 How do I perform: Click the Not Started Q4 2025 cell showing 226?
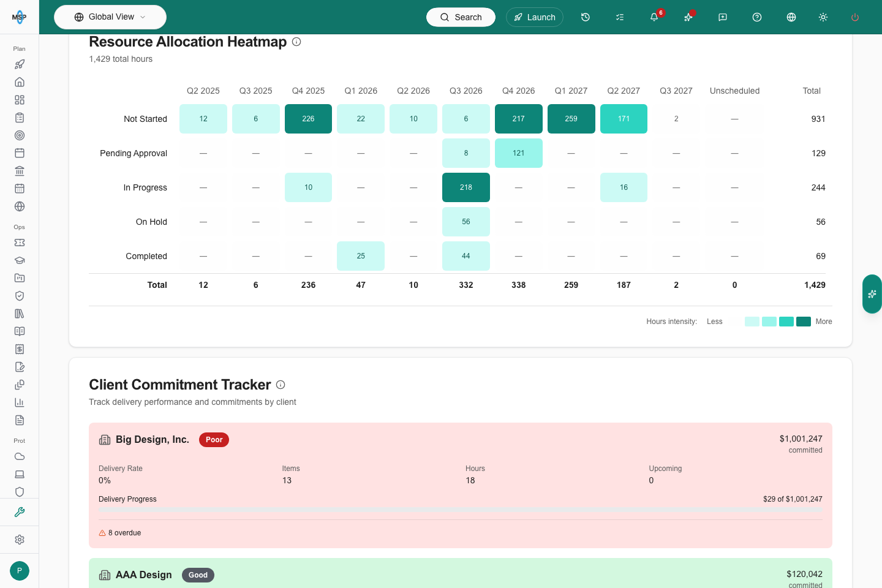(x=308, y=119)
